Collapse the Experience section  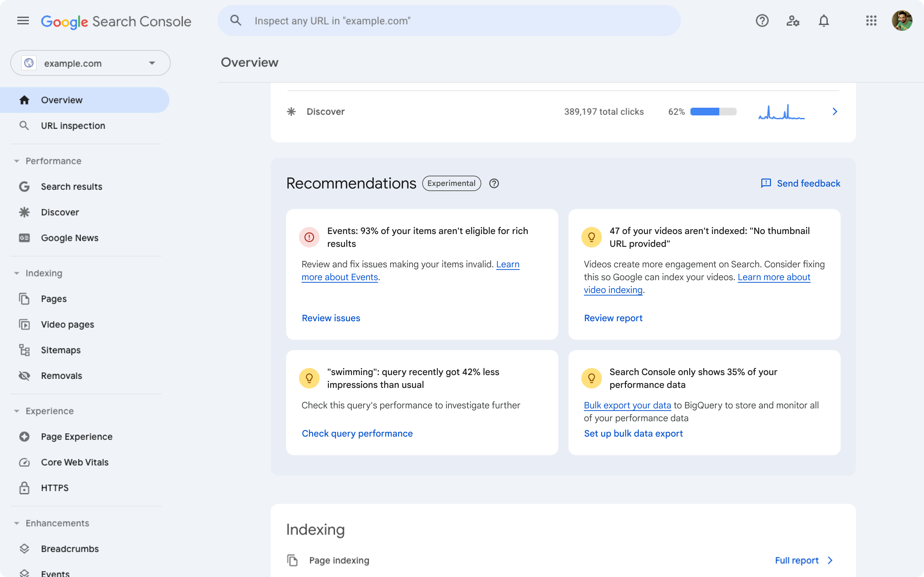click(x=16, y=410)
